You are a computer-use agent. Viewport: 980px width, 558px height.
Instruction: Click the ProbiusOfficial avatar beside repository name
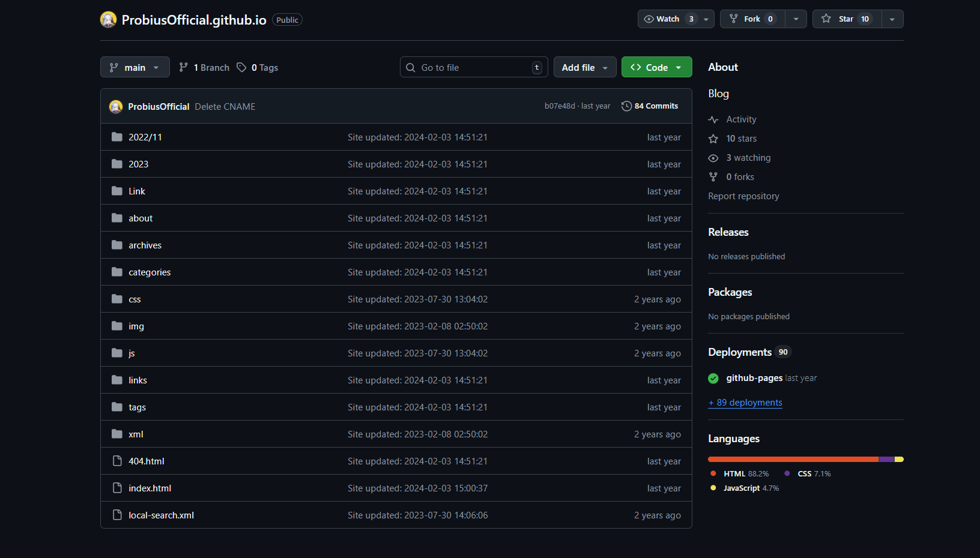[x=108, y=20]
